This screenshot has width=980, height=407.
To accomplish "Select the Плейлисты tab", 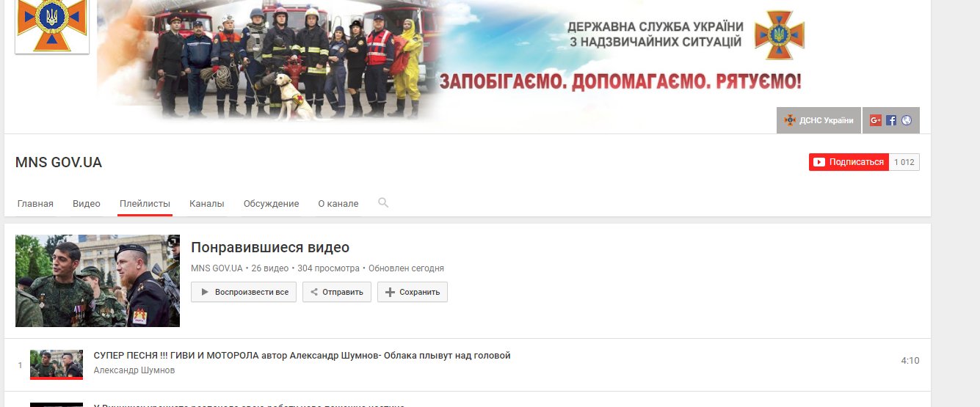I will (x=145, y=204).
